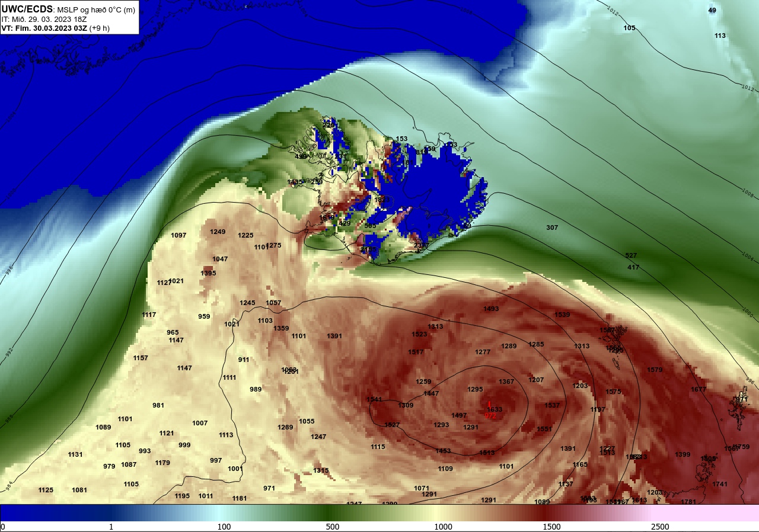Click the map value '1579'

[655, 370]
